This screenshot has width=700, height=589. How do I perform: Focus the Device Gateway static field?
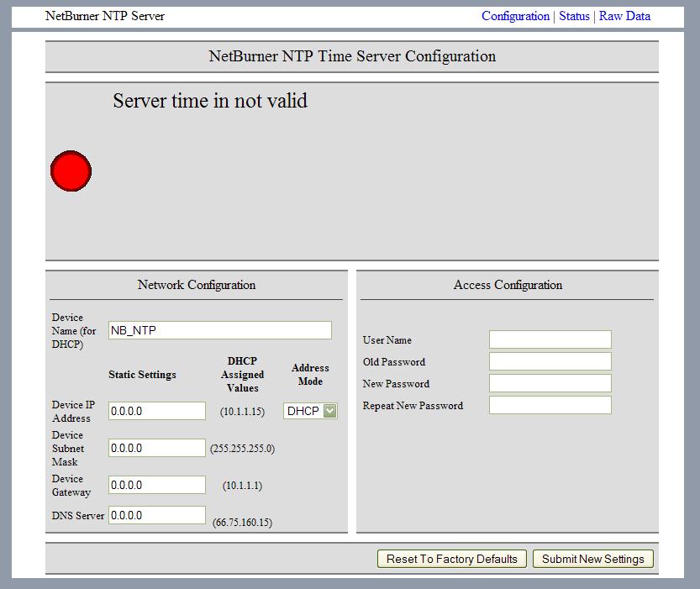tap(157, 485)
